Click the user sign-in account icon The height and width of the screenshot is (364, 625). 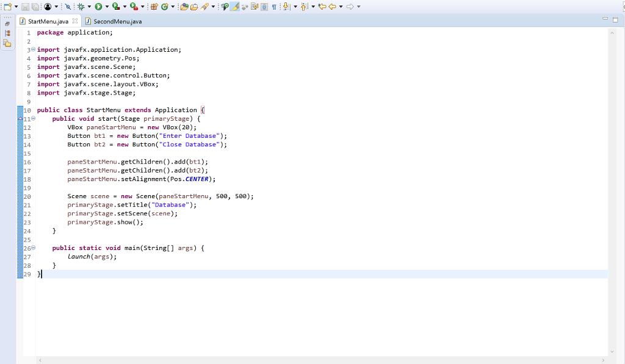[x=47, y=6]
